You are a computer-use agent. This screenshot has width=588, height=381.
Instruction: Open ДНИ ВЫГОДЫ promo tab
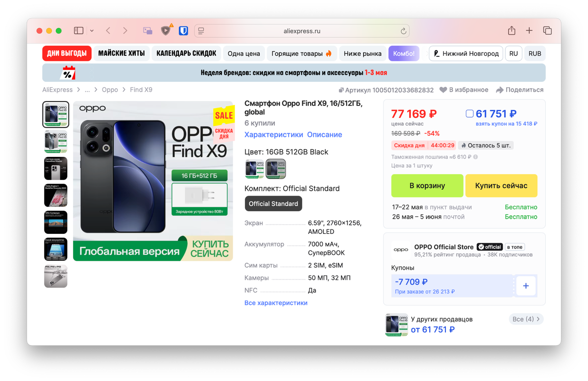[x=67, y=53]
